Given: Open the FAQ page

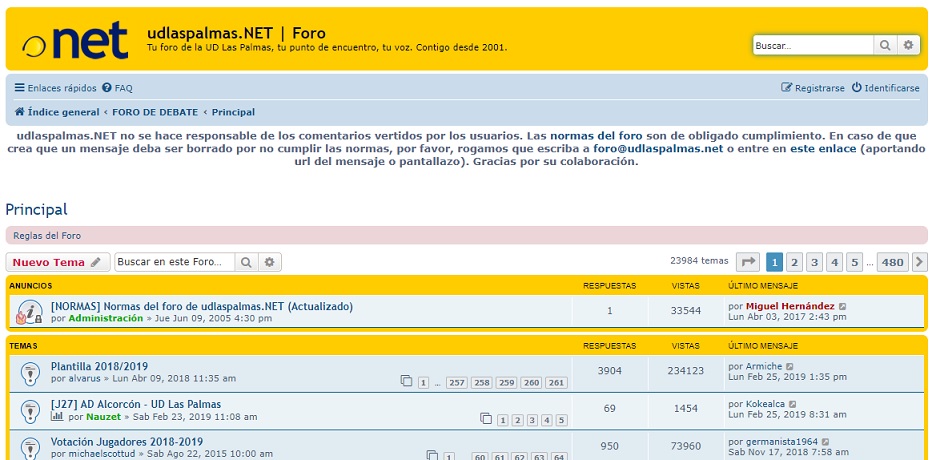Looking at the screenshot, I should point(118,88).
